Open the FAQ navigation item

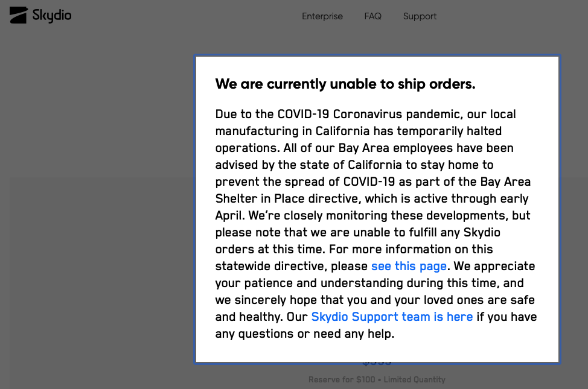pos(372,16)
